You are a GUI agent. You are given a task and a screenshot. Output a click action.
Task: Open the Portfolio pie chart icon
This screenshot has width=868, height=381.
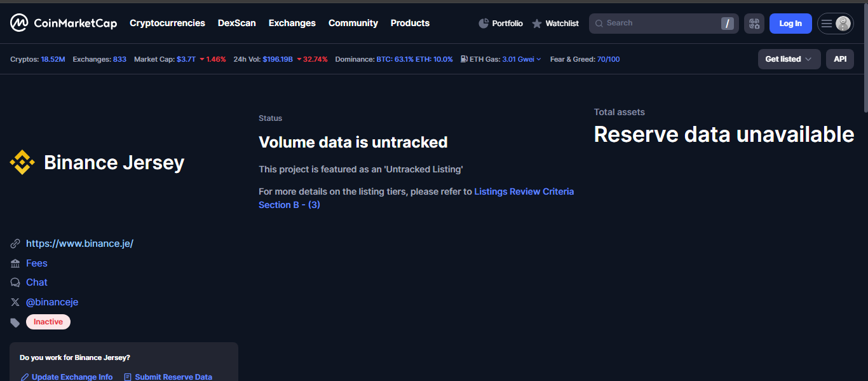[484, 24]
